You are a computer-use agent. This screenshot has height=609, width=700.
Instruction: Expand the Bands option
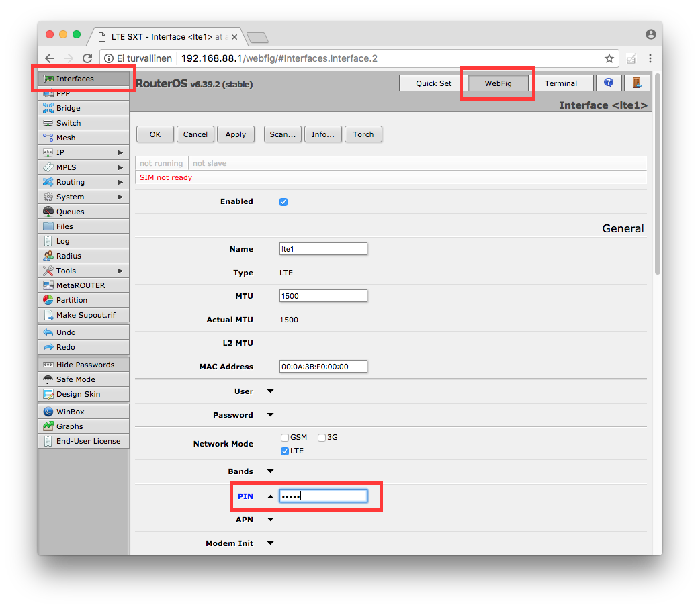271,471
